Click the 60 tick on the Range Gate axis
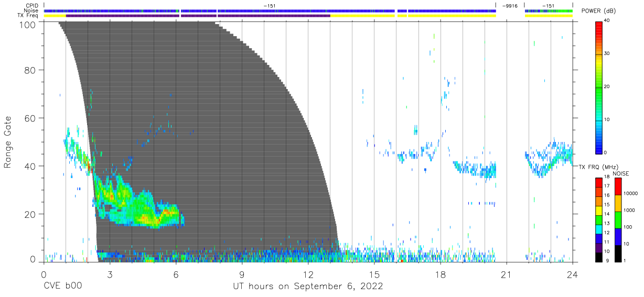 point(30,118)
